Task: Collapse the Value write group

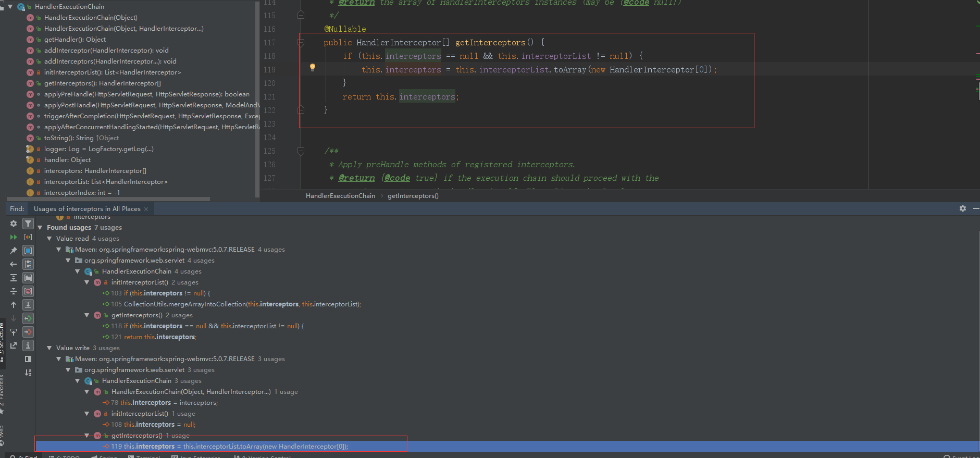Action: pyautogui.click(x=49, y=348)
